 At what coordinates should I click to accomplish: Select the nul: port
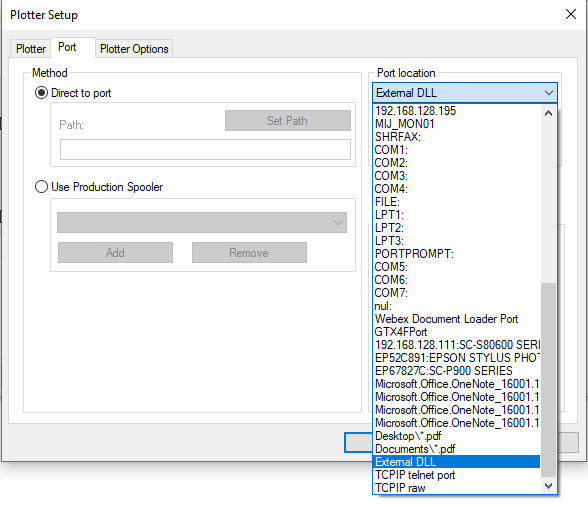coord(456,306)
